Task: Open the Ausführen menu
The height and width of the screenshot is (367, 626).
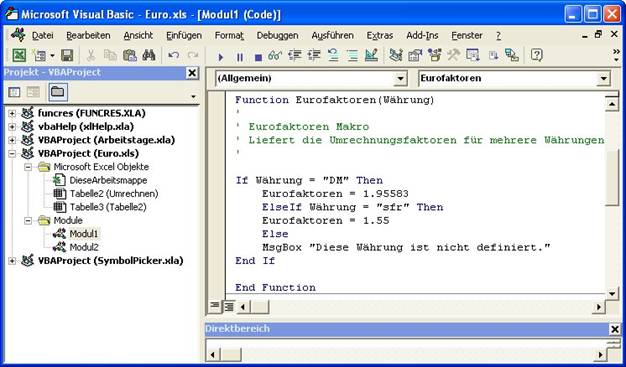Action: point(333,36)
